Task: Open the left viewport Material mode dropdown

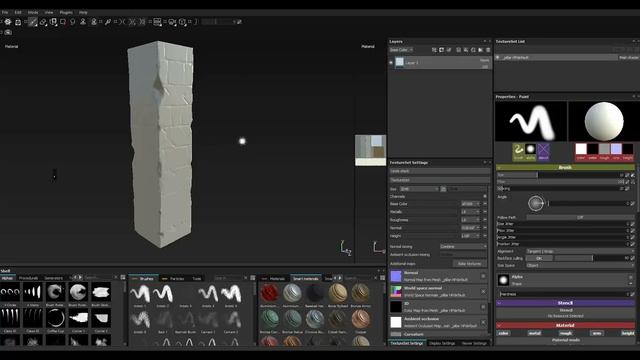Action: pos(11,47)
